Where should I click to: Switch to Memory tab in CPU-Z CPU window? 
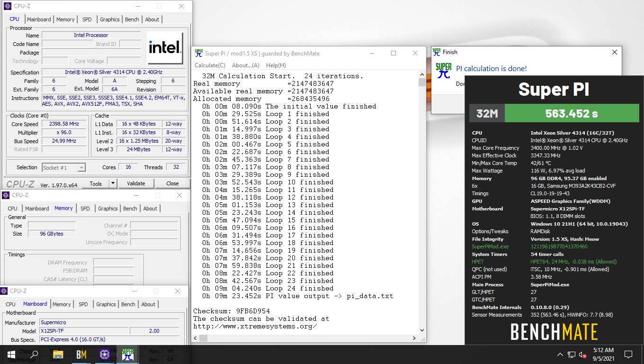[x=65, y=19]
